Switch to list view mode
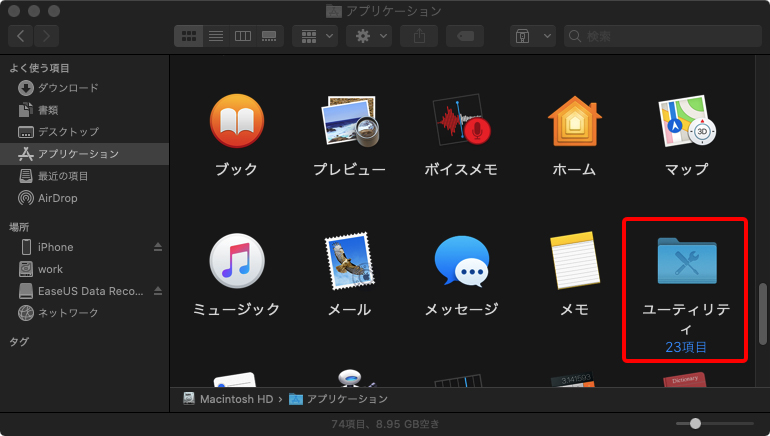The image size is (770, 436). [215, 36]
